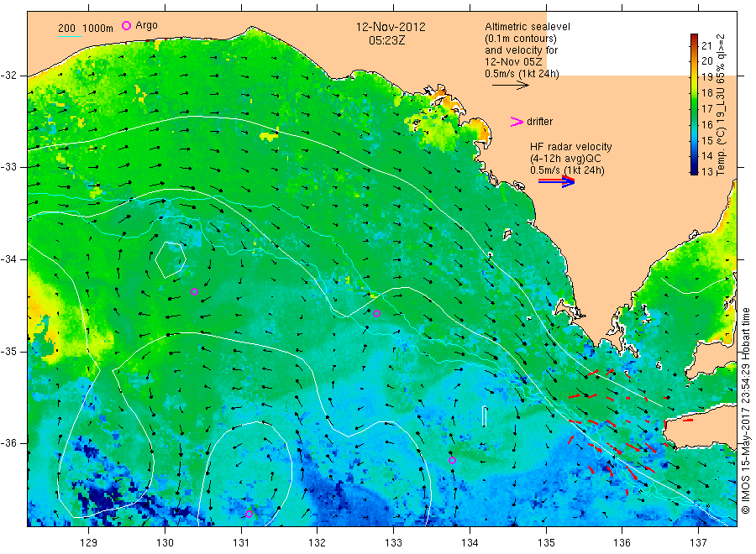Click the small white rectangular contour near 134.2E
Screen dimensions: 756x554
point(485,416)
